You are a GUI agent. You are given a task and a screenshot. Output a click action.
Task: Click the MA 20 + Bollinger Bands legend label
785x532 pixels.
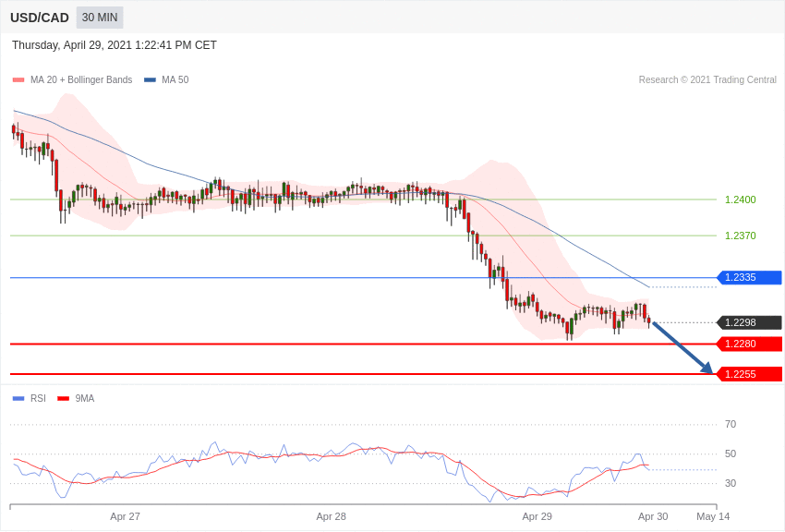click(x=81, y=79)
